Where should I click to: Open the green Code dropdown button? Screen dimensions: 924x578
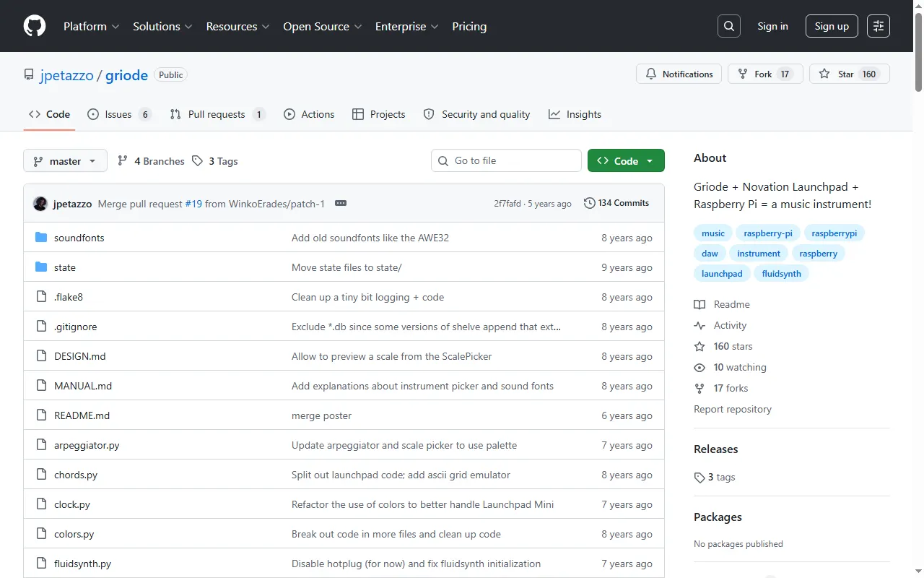coord(626,160)
